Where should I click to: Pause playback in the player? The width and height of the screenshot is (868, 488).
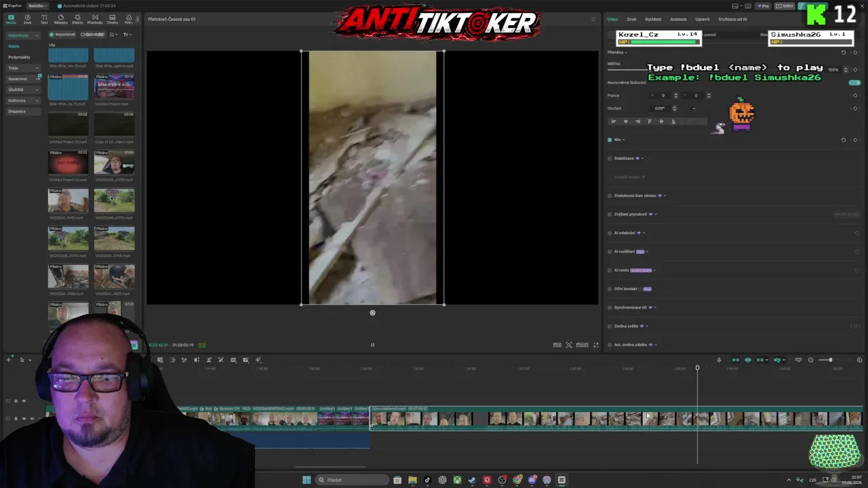pyautogui.click(x=372, y=345)
